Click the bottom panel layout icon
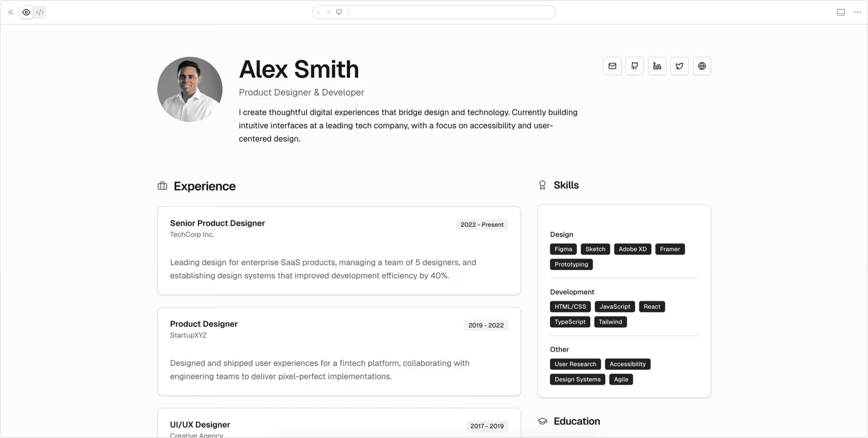Viewport: 868px width, 438px height. point(840,12)
